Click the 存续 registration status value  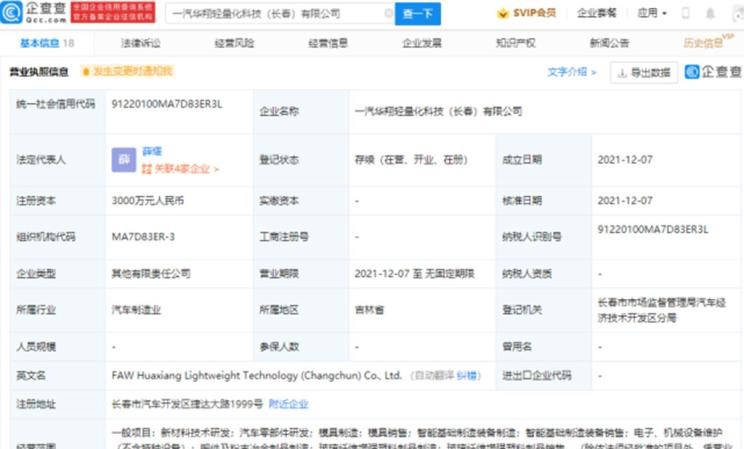(411, 160)
